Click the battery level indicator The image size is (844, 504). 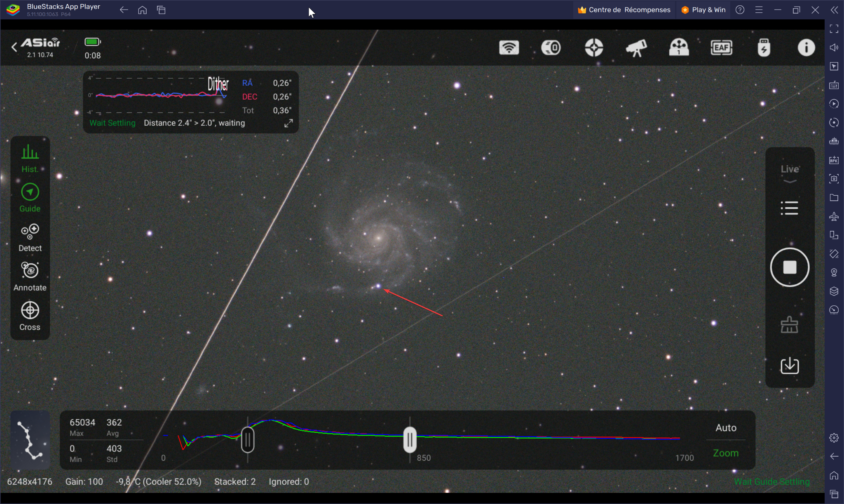pos(93,42)
